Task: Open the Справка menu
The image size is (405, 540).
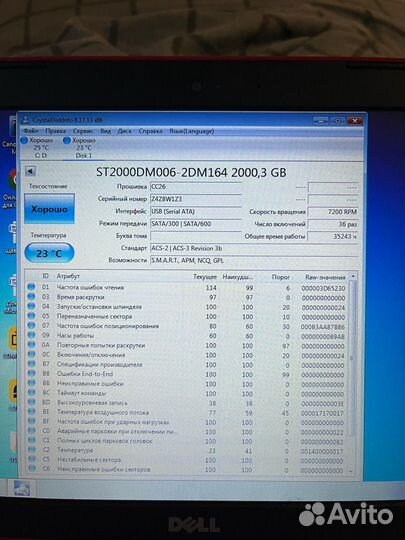Action: point(150,131)
